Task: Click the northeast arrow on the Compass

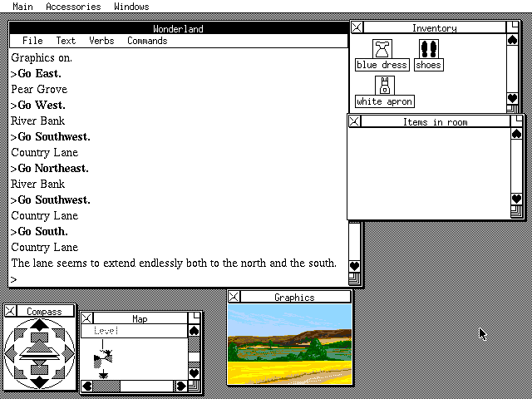Action: (59, 334)
